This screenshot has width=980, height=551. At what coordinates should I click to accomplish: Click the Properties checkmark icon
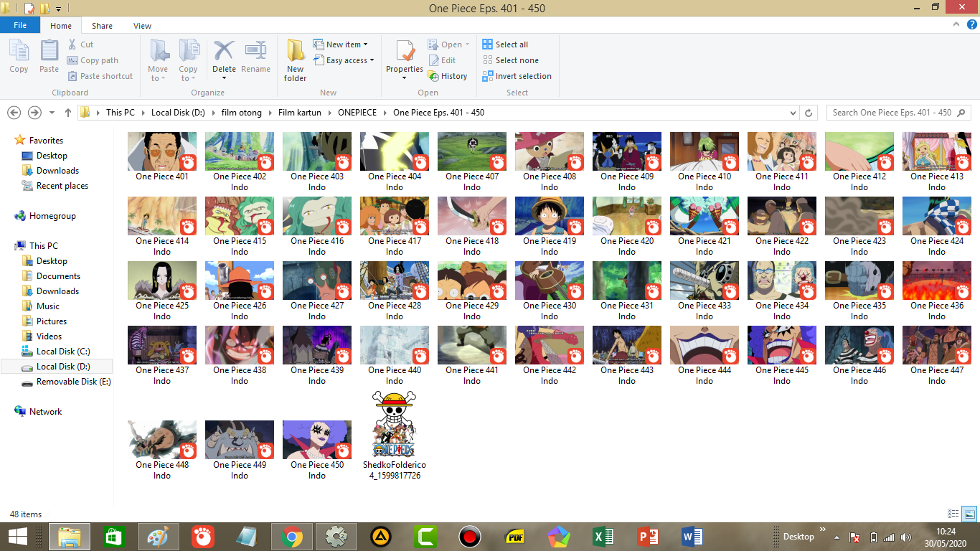click(405, 52)
